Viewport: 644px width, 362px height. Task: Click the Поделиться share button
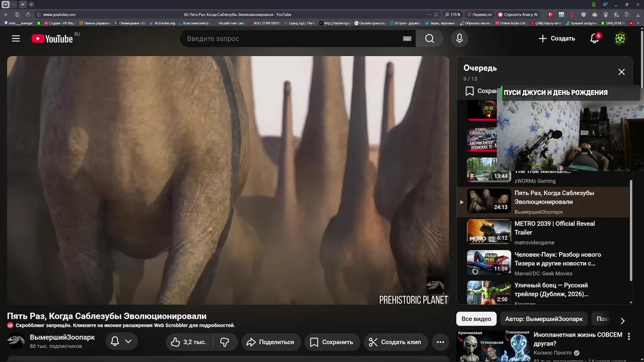pos(271,342)
